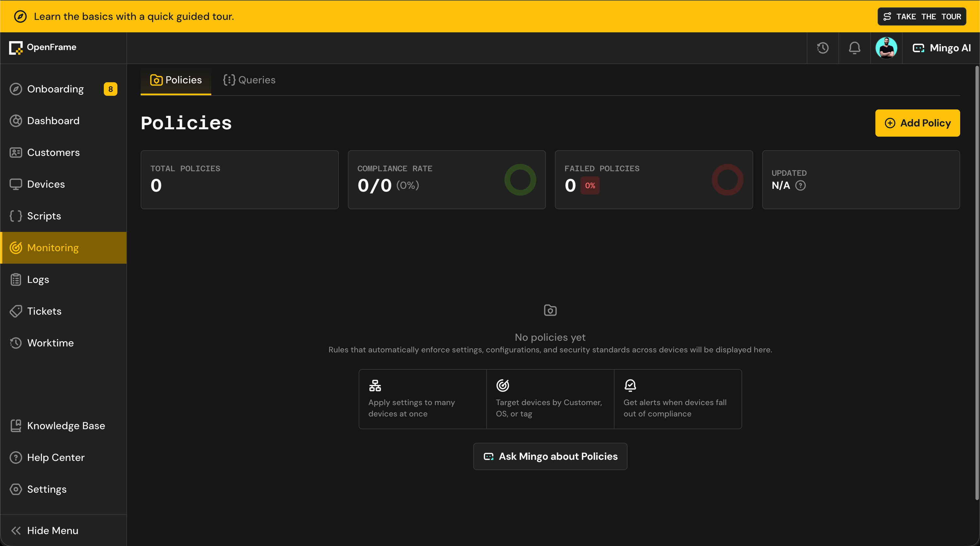Open the Worktime page
This screenshot has height=546, width=980.
coord(63,343)
